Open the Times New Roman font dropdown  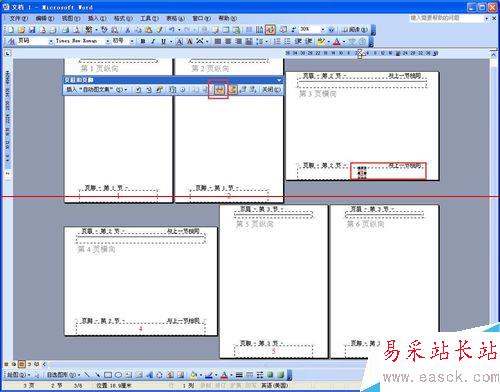[108, 41]
